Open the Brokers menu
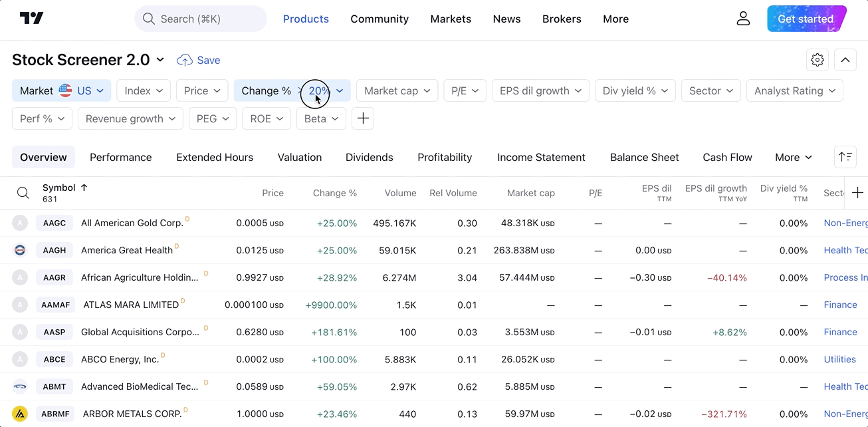Image resolution: width=868 pixels, height=427 pixels. click(562, 19)
